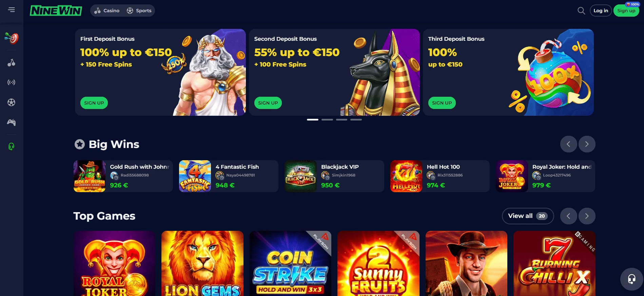Open the live broadcast sidebar icon
Screen dimensions: 644x296
pos(12,82)
